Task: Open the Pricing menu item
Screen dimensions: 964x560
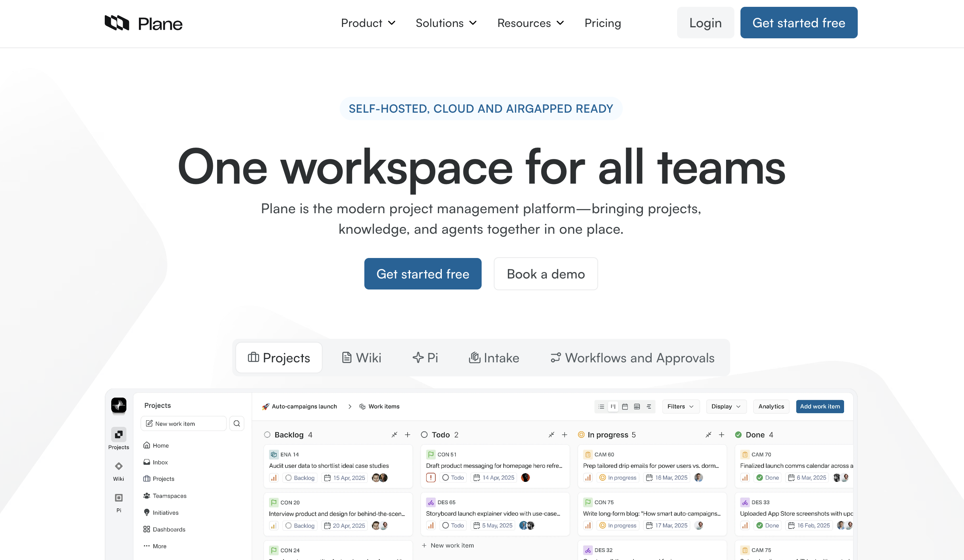Action: click(x=603, y=23)
